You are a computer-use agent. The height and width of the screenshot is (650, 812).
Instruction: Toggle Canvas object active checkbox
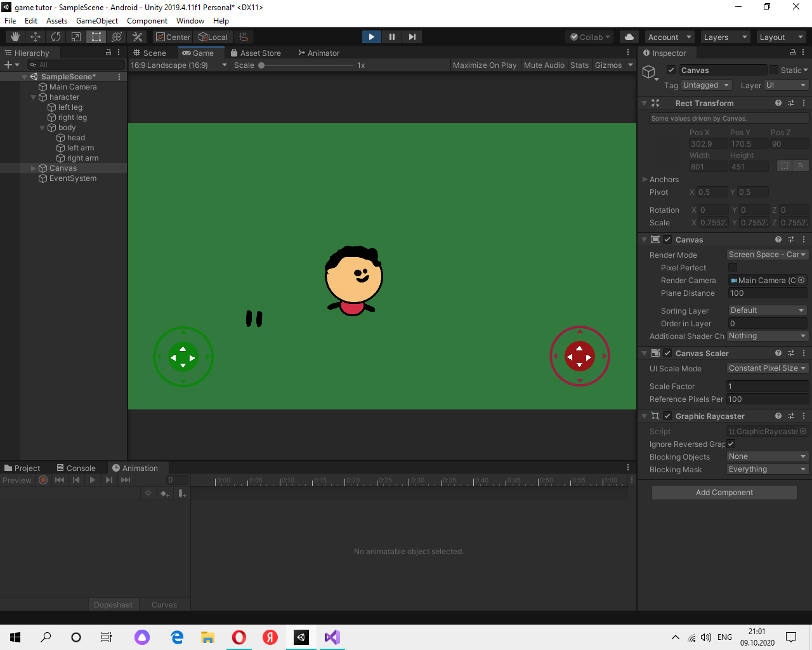pyautogui.click(x=671, y=70)
